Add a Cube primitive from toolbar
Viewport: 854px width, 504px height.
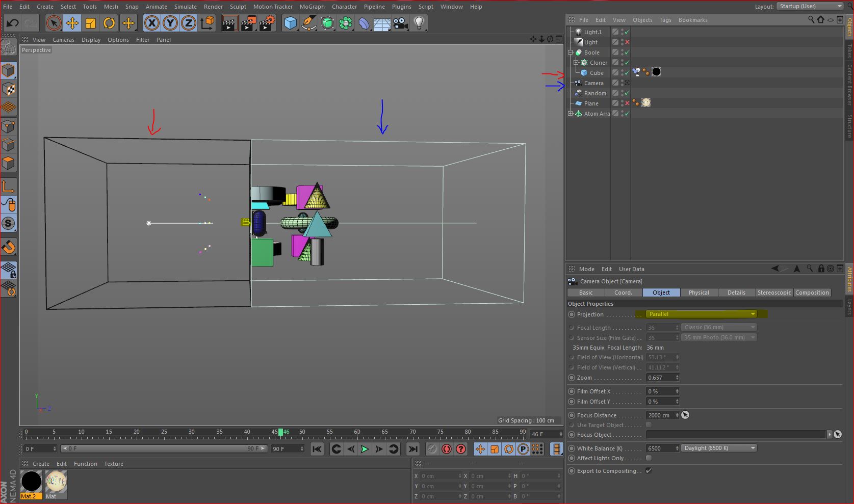coord(290,23)
